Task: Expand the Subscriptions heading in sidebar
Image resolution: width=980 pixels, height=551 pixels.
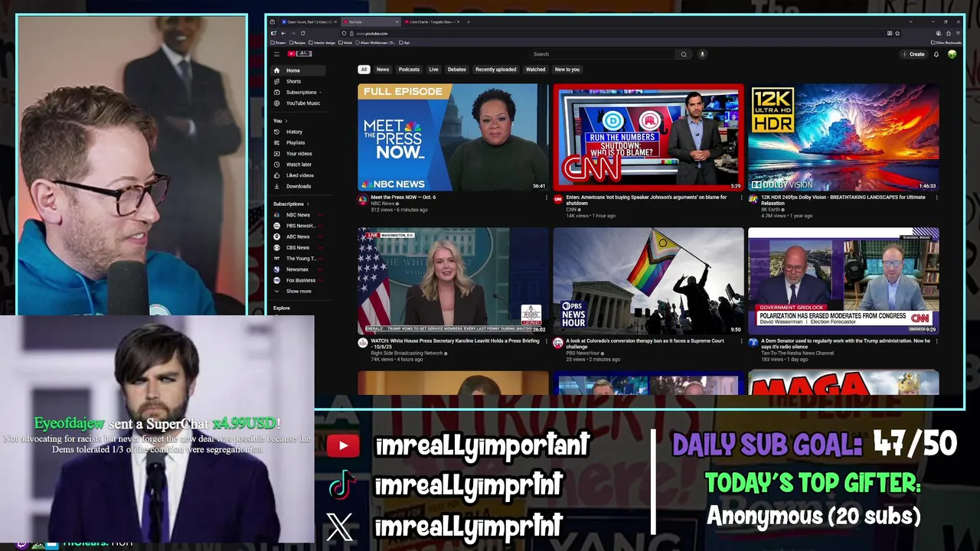Action: coord(292,204)
